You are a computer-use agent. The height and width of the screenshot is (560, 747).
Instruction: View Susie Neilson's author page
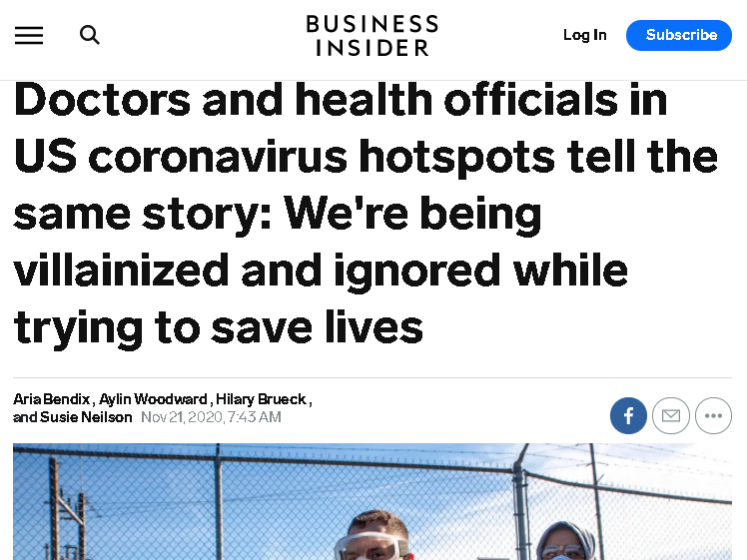click(86, 417)
